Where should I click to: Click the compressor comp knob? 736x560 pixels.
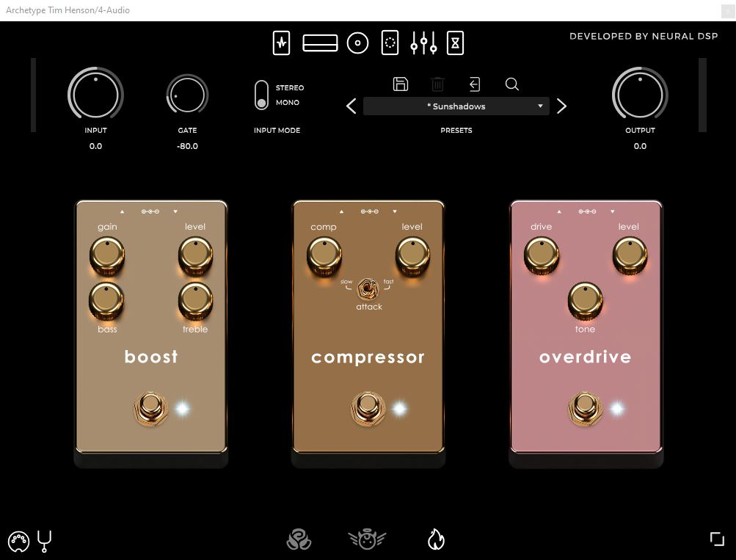click(324, 255)
